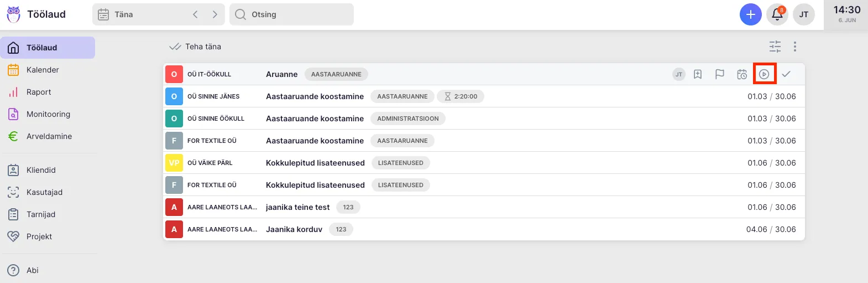
Task: Click the bookmark add icon on Aruanne row
Action: [698, 74]
